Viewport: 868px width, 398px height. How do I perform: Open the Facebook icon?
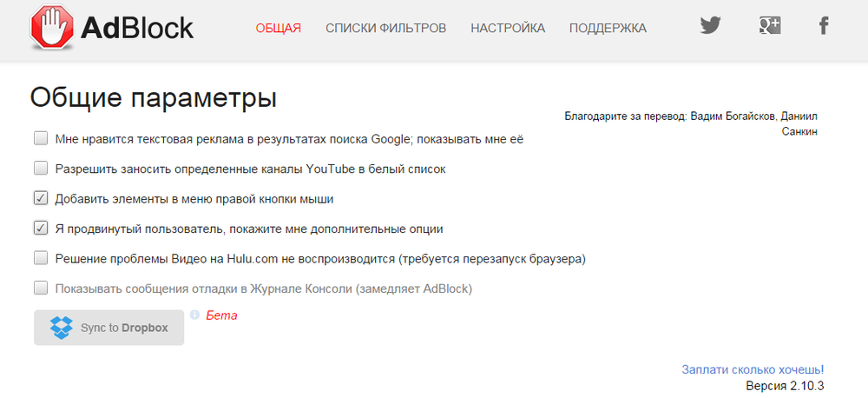[824, 25]
